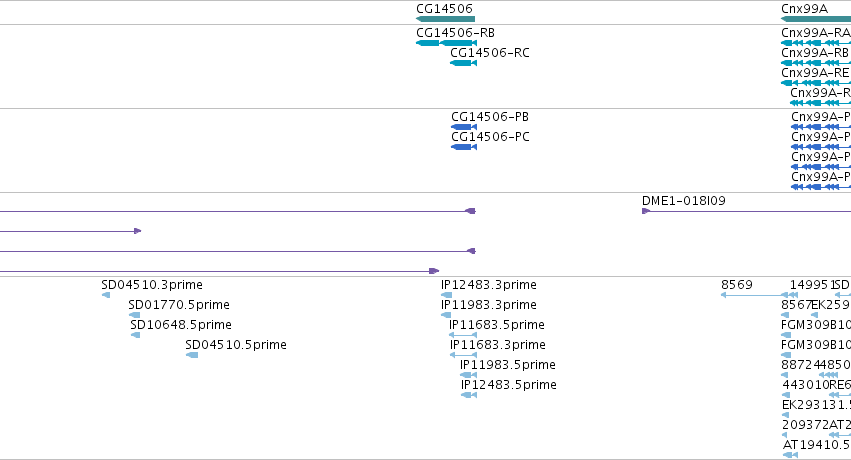Select the IP11983.3prime feature glyph

click(x=446, y=315)
